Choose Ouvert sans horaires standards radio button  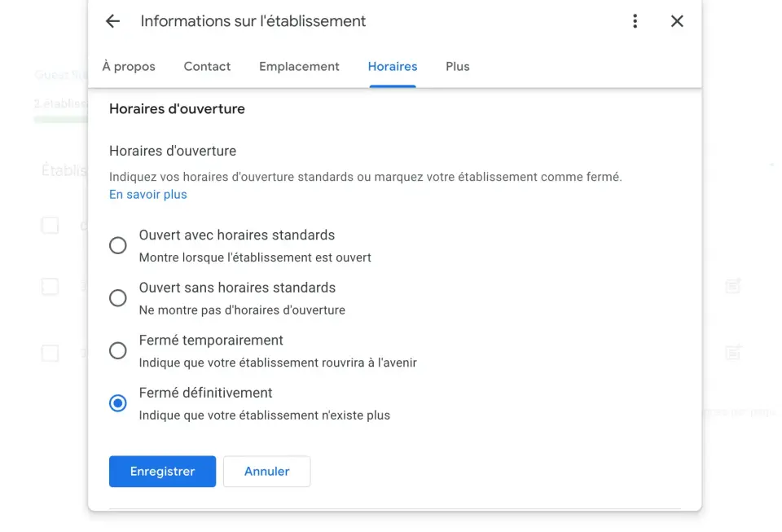pyautogui.click(x=117, y=298)
